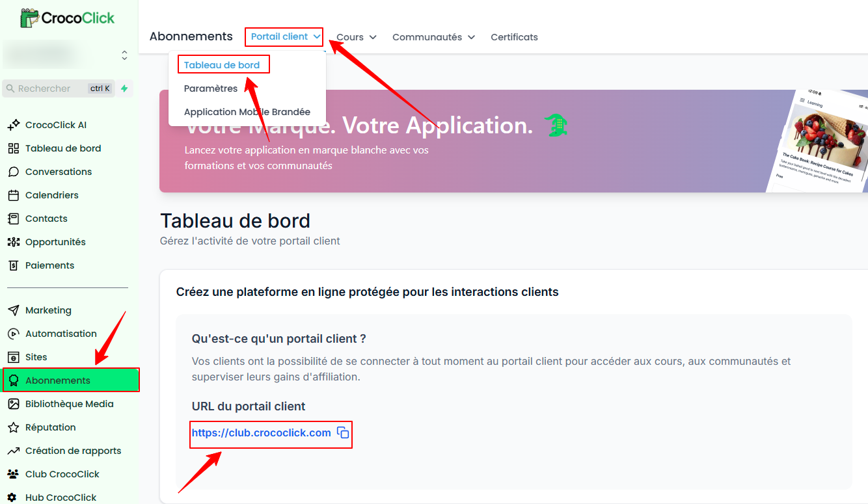Copy the client portal URL
868x504 pixels.
(343, 433)
